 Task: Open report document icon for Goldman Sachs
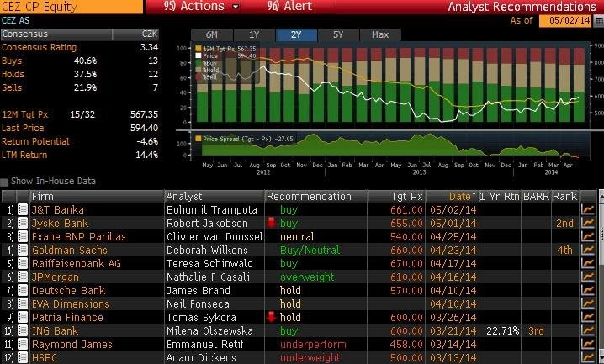(23, 251)
